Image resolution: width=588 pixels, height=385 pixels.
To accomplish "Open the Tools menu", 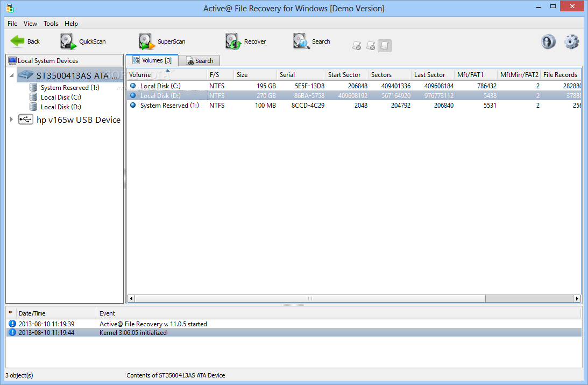I will [51, 24].
